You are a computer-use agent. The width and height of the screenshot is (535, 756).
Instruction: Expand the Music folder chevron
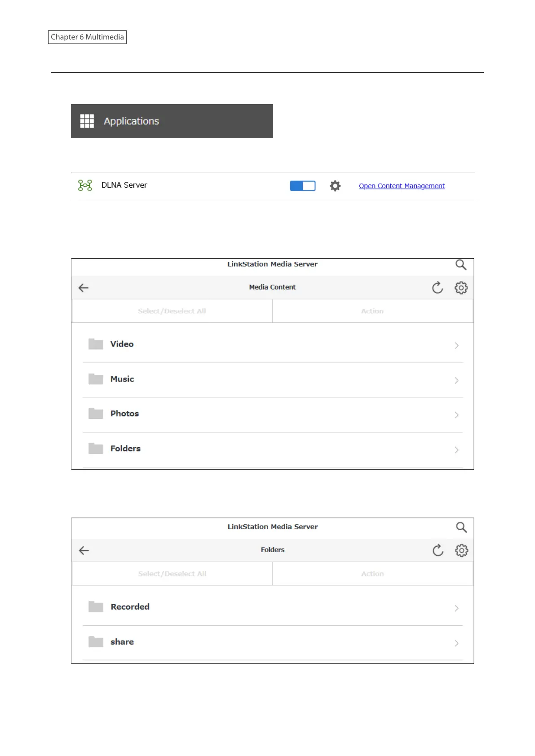(456, 380)
